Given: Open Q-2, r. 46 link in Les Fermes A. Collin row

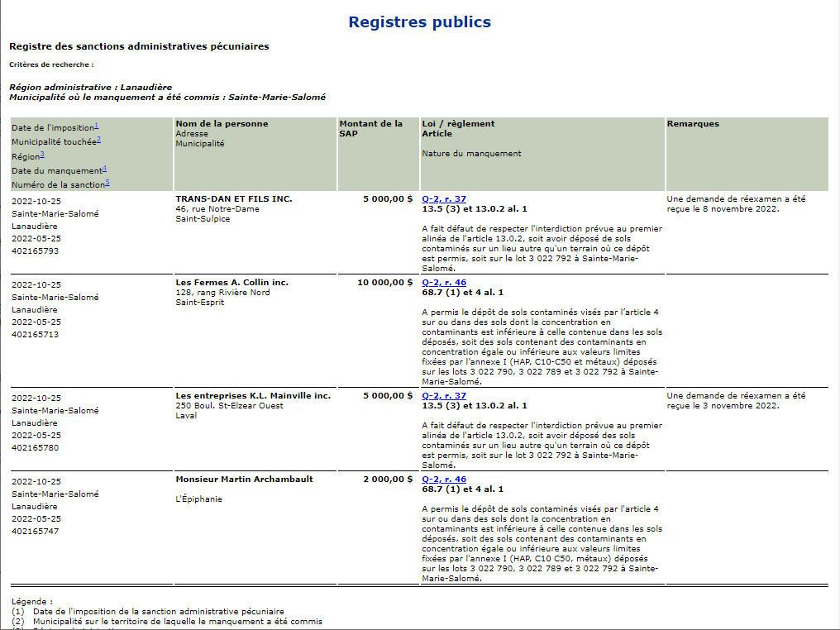Looking at the screenshot, I should pyautogui.click(x=444, y=282).
